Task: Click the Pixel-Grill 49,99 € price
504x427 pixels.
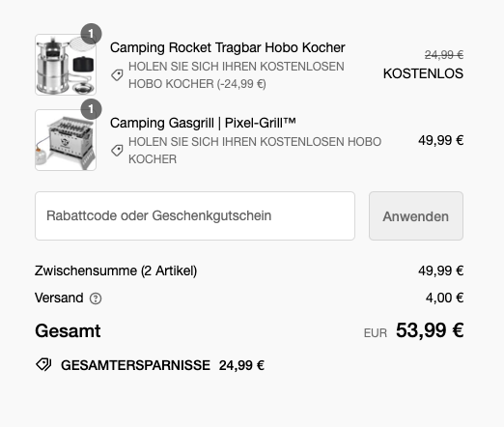Action: tap(441, 140)
